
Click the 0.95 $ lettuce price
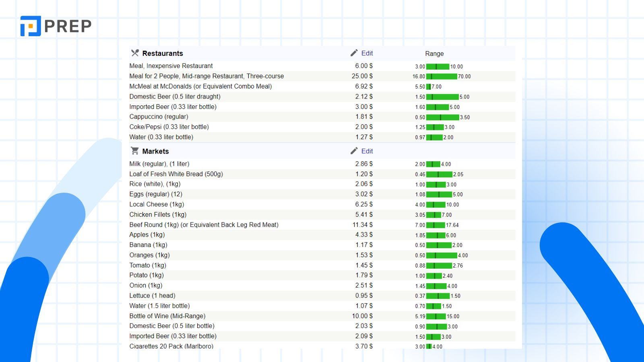click(x=364, y=295)
